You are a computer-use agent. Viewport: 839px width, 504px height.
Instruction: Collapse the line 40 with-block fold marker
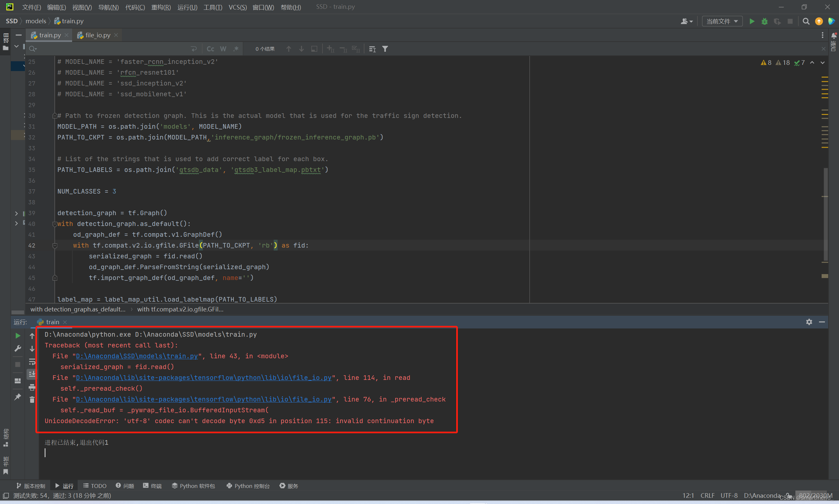(x=55, y=224)
